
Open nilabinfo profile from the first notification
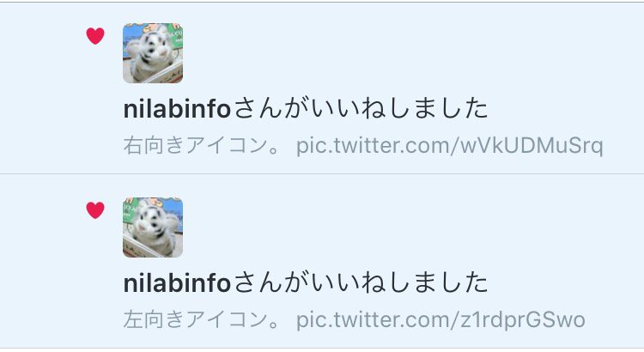[x=177, y=109]
